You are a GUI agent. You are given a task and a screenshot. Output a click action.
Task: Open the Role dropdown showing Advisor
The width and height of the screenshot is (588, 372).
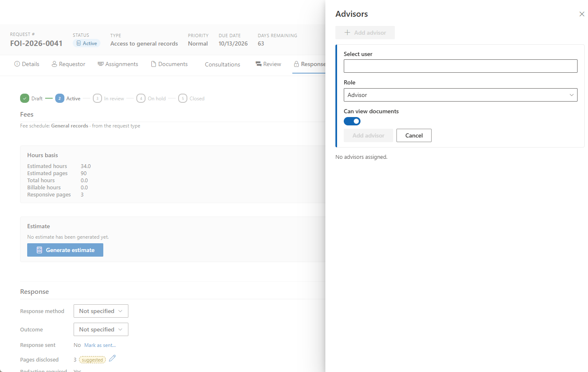click(460, 95)
